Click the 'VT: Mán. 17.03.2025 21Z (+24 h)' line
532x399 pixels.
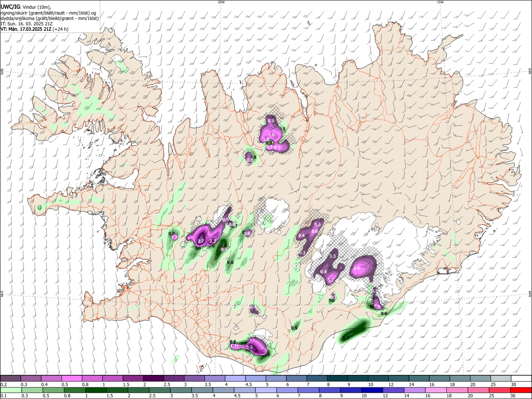click(x=34, y=29)
